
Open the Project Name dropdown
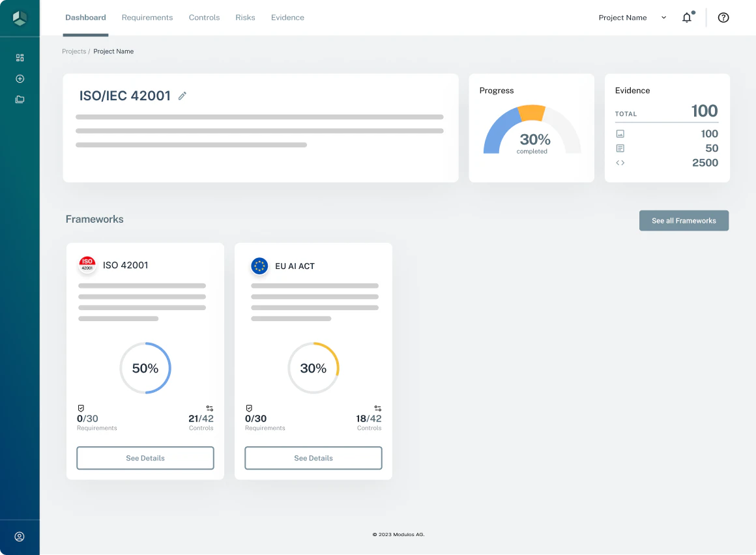pyautogui.click(x=632, y=18)
